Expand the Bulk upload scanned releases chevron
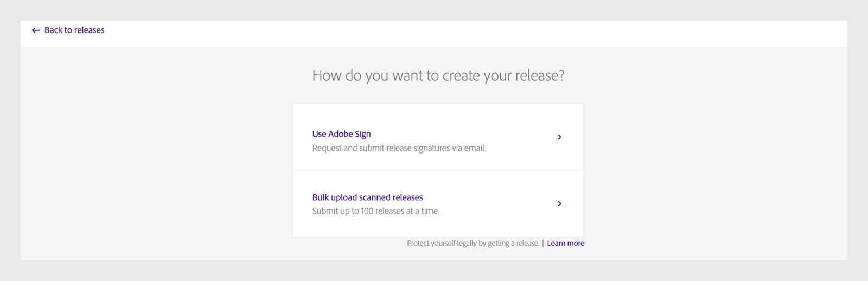Image resolution: width=868 pixels, height=281 pixels. [x=559, y=203]
